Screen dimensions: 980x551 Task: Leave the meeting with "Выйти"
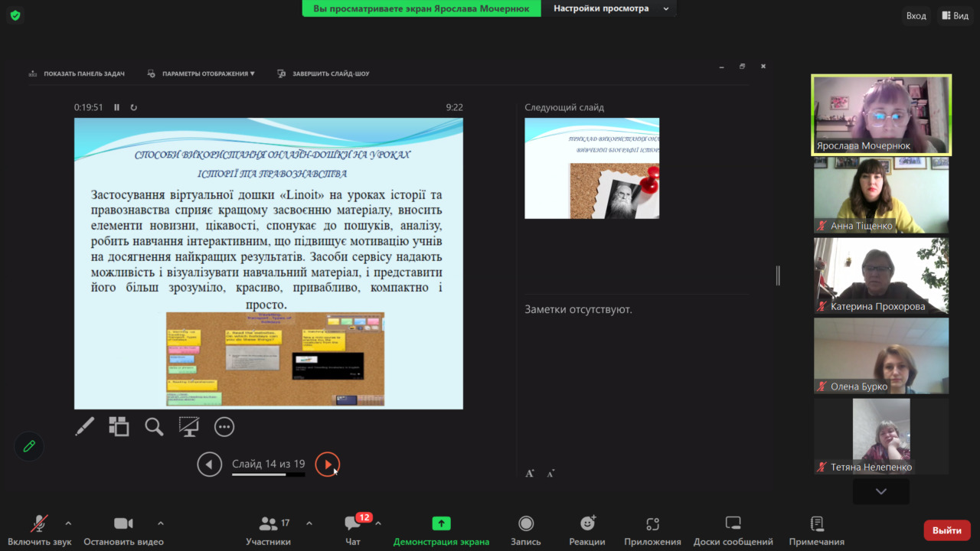[x=947, y=530]
